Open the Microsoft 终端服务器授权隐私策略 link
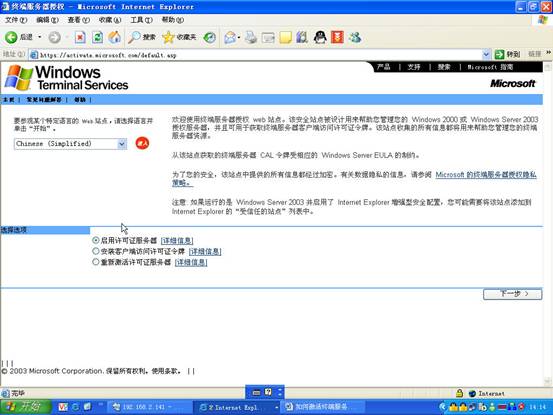This screenshot has height=415, width=553. 486,175
